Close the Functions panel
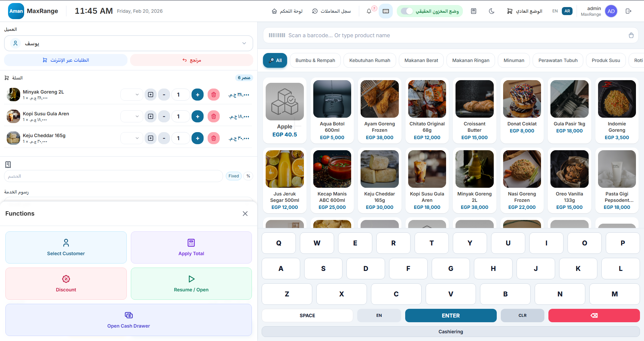Screen dimensions: 644x341 click(245, 214)
